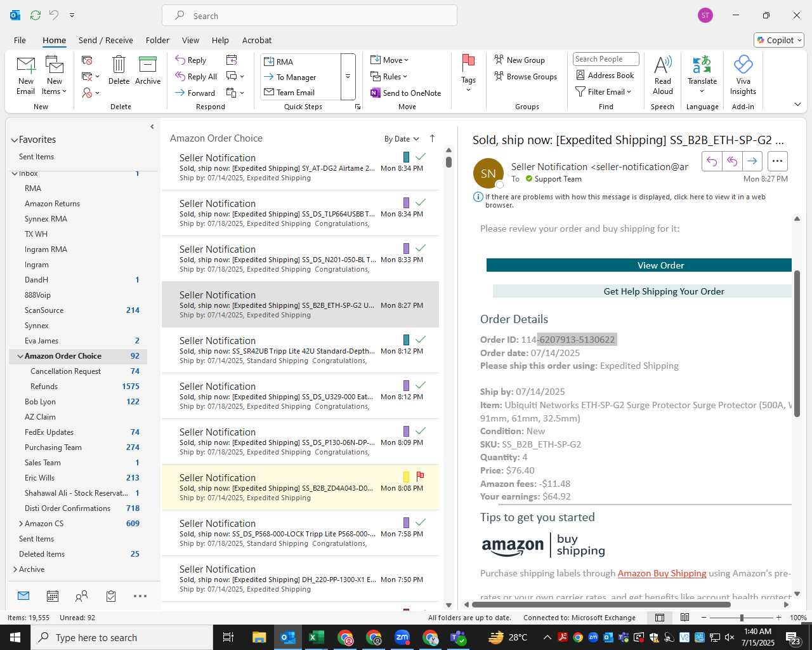Toggle completed checkmark on SS_DS_P130-06N-DP email

420,430
